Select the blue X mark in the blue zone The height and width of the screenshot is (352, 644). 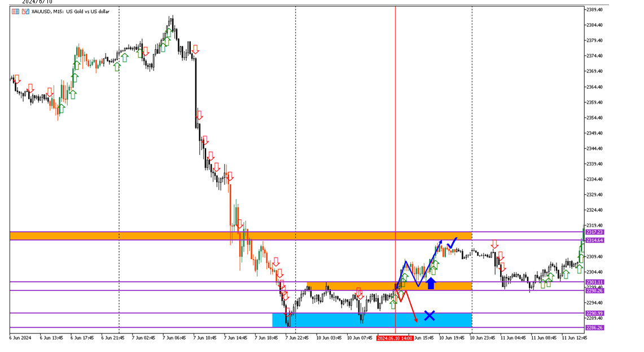429,316
